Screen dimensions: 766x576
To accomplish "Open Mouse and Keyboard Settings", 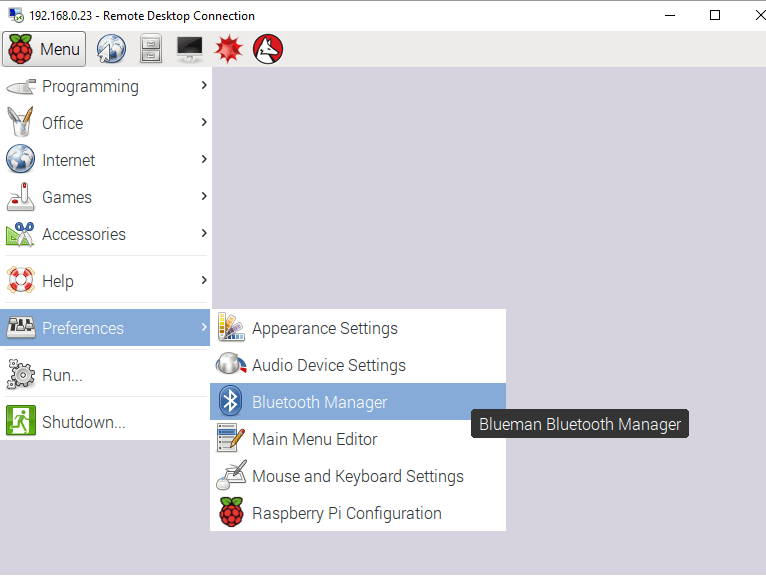I will pyautogui.click(x=357, y=476).
